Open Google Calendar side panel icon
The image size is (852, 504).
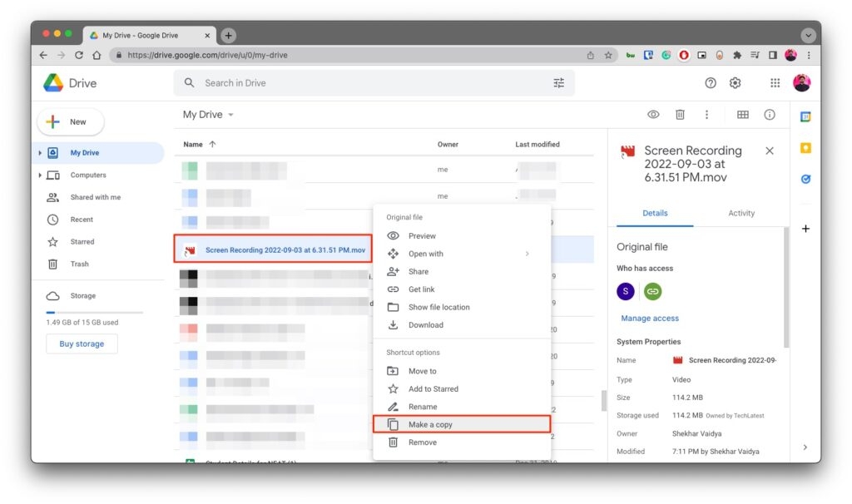pyautogui.click(x=805, y=116)
